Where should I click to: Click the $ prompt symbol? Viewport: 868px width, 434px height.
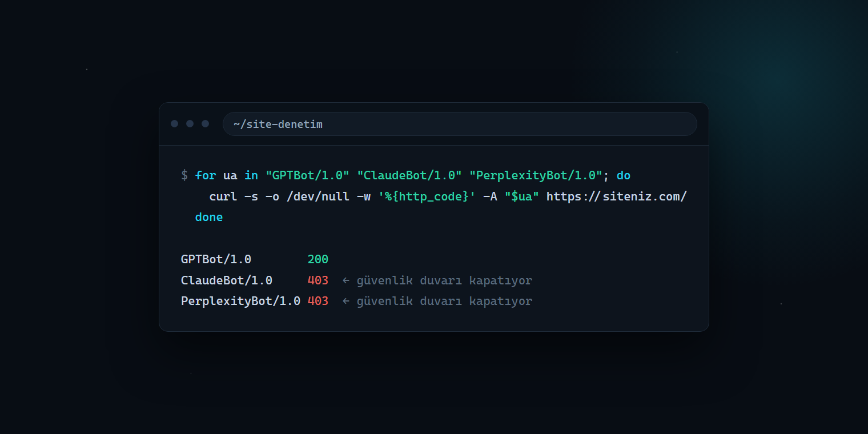184,175
